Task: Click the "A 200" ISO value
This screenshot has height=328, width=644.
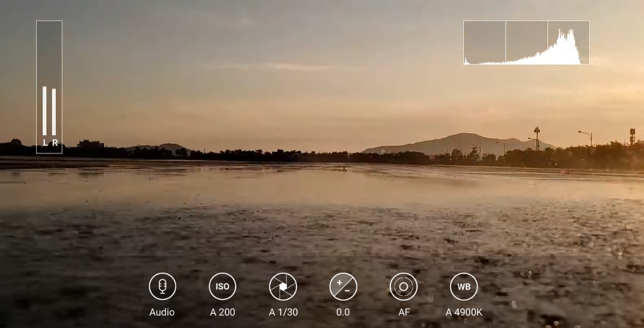Action: pos(222,312)
